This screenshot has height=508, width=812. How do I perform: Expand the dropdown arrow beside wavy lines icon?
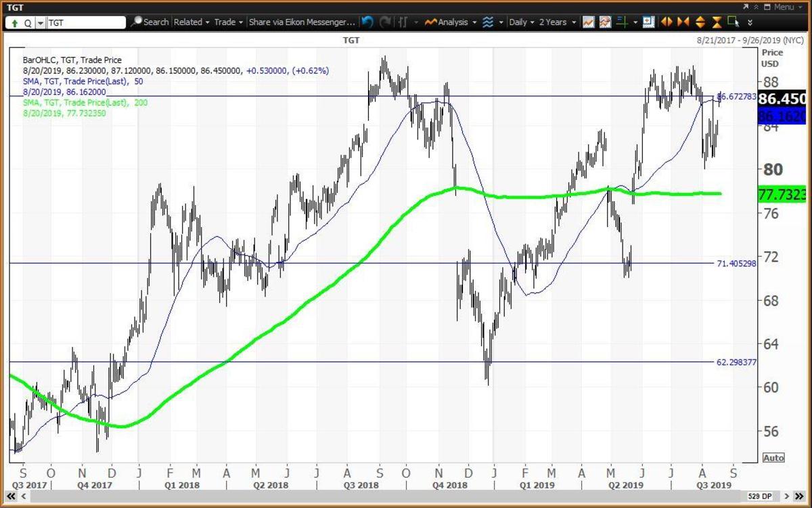coord(501,22)
